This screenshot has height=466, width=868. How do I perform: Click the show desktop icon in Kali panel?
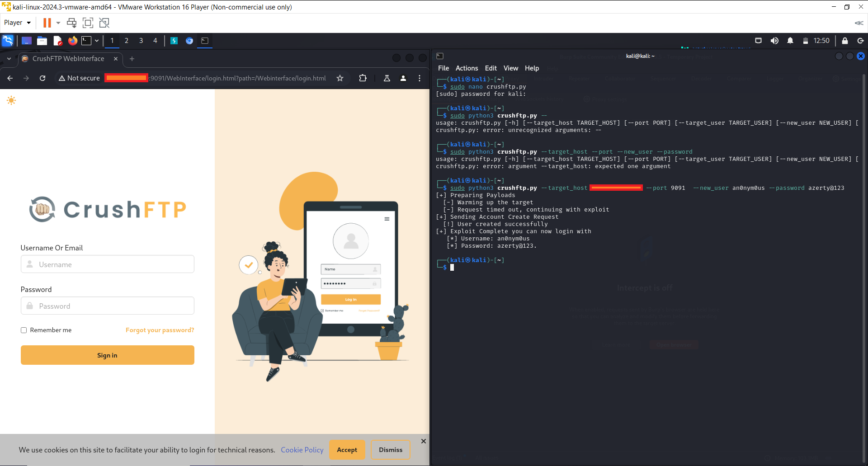[x=27, y=41]
